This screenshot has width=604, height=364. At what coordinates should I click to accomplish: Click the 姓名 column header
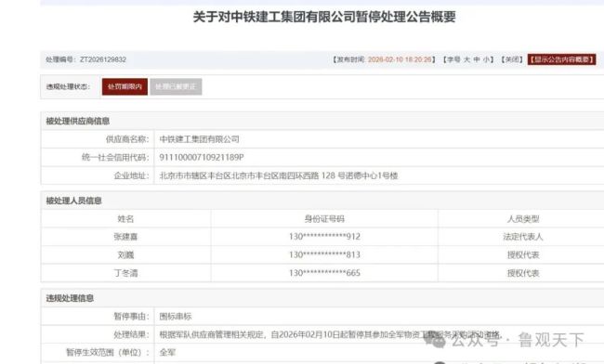point(125,219)
